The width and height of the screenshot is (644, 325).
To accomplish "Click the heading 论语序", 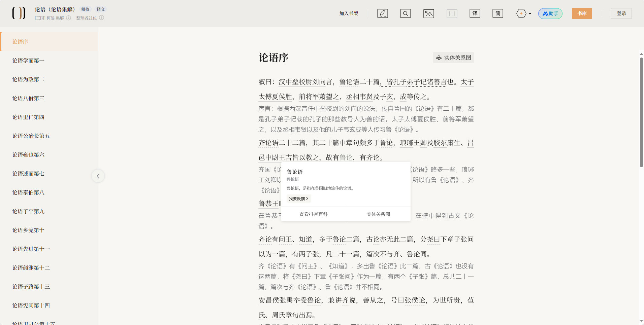I will click(273, 58).
